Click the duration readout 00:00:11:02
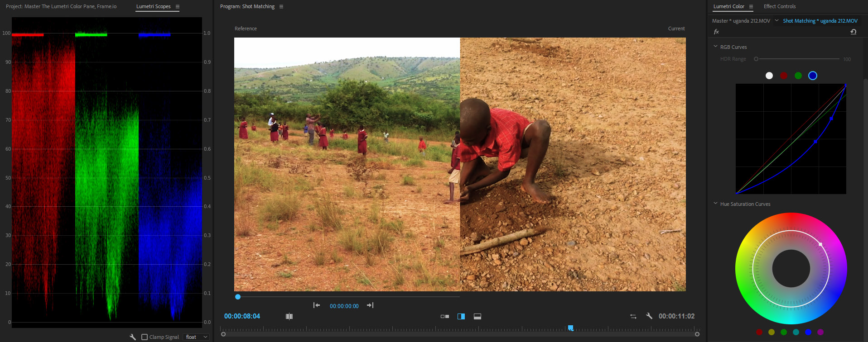 click(x=677, y=316)
